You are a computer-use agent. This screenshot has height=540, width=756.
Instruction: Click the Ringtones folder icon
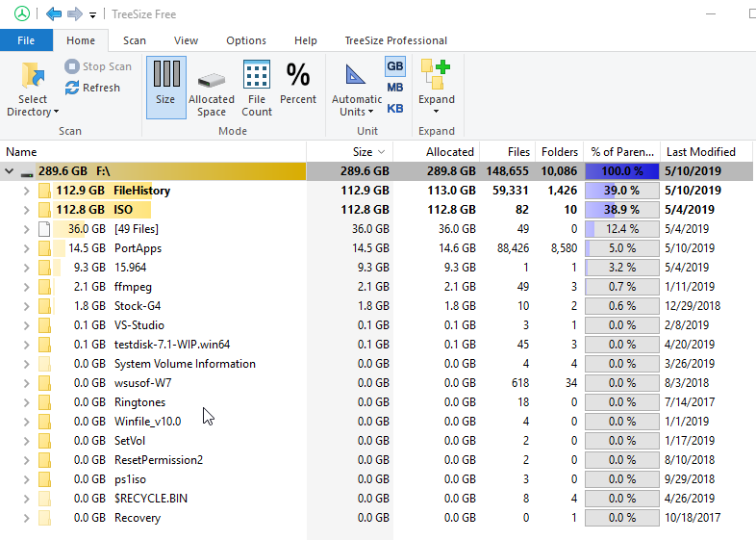click(x=44, y=402)
